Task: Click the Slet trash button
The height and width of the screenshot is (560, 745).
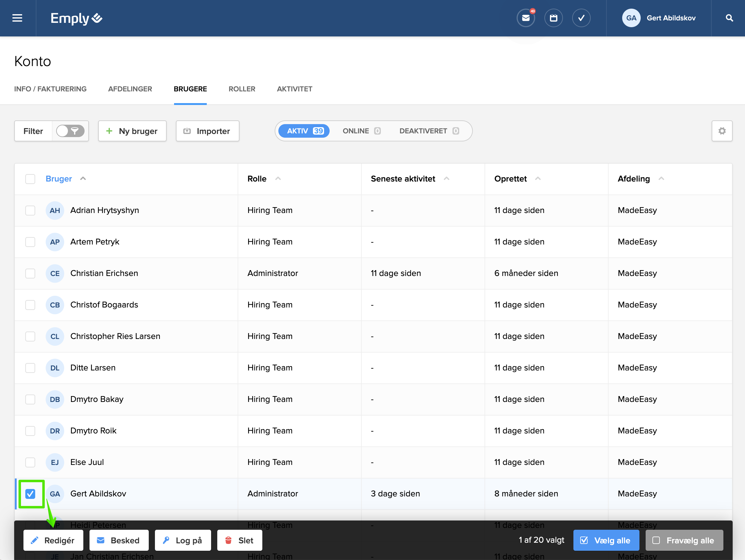Action: [x=239, y=540]
